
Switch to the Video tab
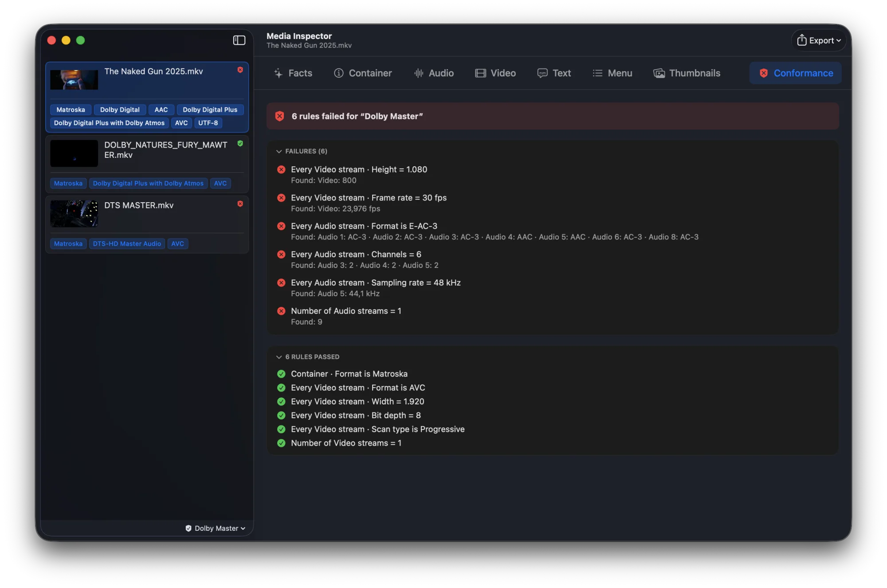(x=496, y=73)
